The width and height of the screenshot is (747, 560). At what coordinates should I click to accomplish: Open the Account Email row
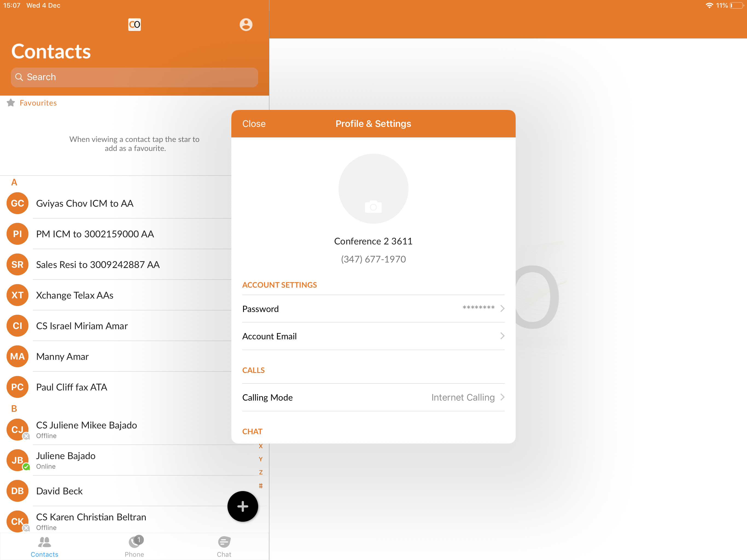coord(373,336)
